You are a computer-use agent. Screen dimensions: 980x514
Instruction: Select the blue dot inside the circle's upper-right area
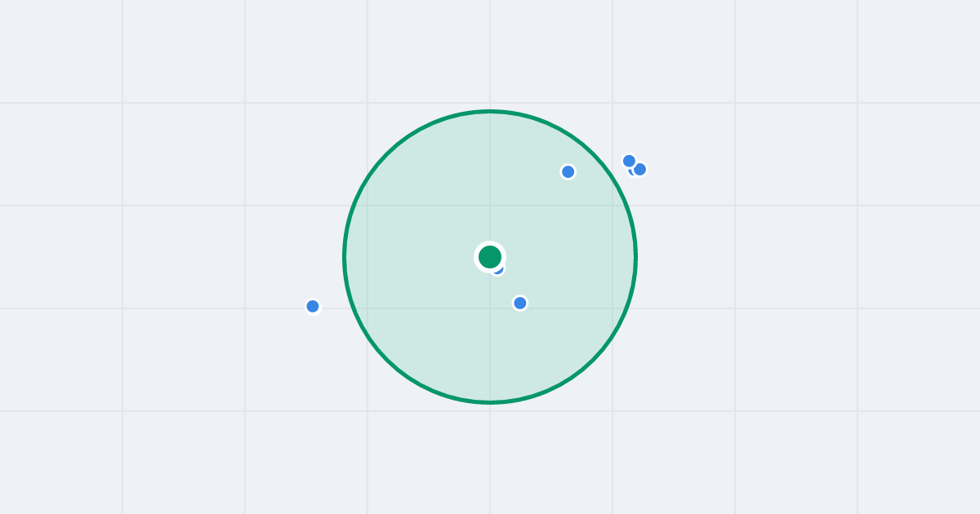[568, 171]
